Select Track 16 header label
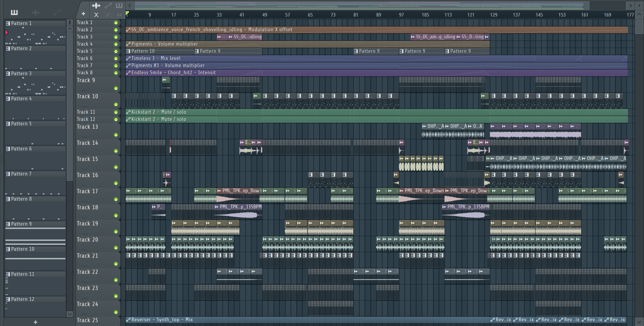Viewport: 644px width, 326px height. coord(87,175)
